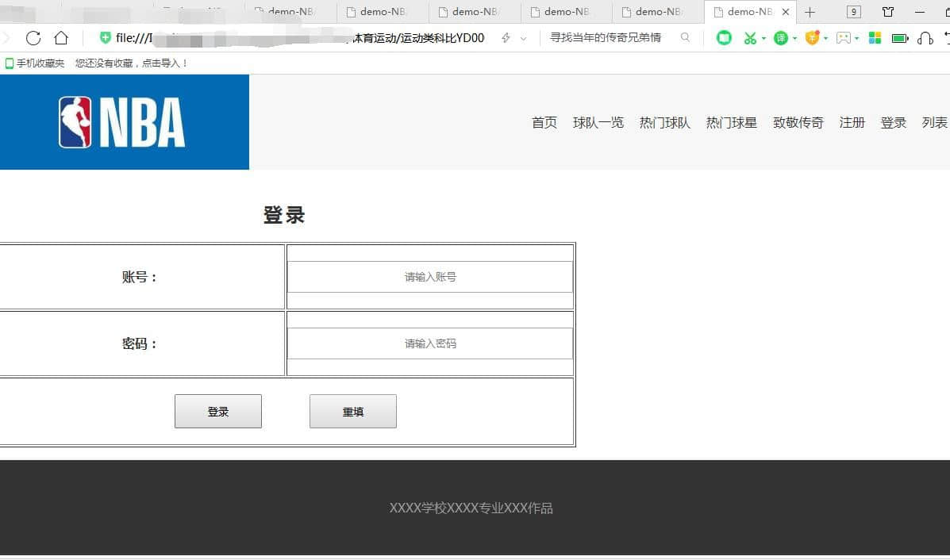Viewport: 950px width, 560px height.
Task: Open 热门球星 navigation link
Action: [732, 123]
